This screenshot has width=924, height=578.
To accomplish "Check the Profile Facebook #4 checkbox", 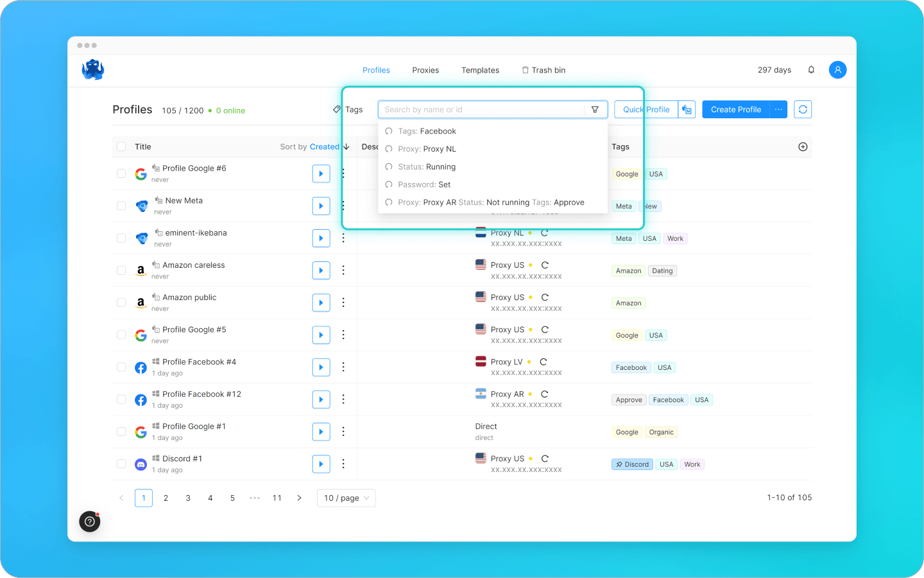I will pyautogui.click(x=121, y=367).
